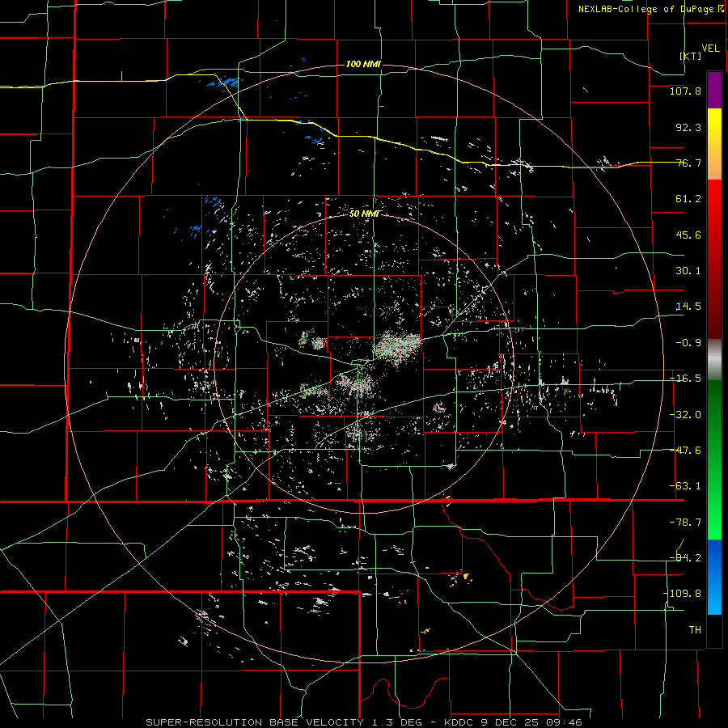Click the 14.5 legend value
The width and height of the screenshot is (728, 728).
pyautogui.click(x=688, y=307)
